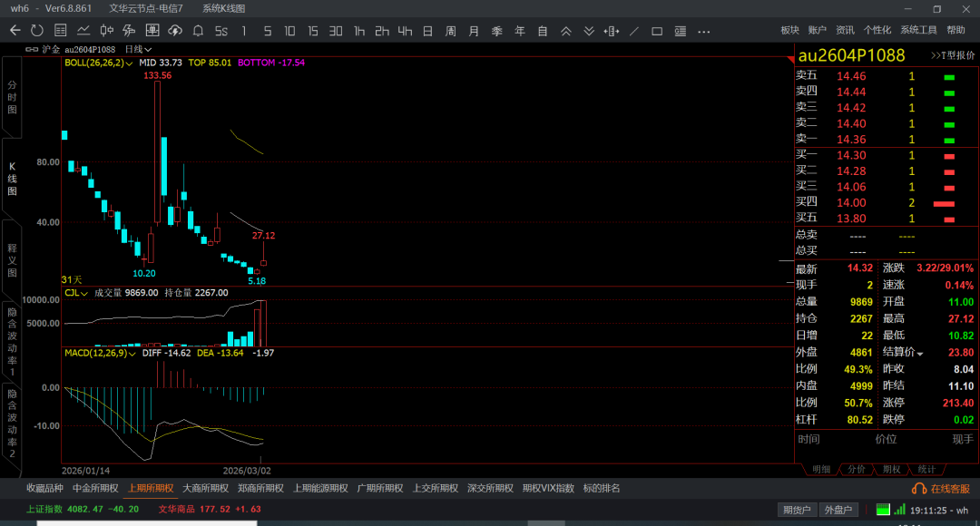This screenshot has width=980, height=526.
Task: Click the double down chevron icon
Action: coord(589,31)
